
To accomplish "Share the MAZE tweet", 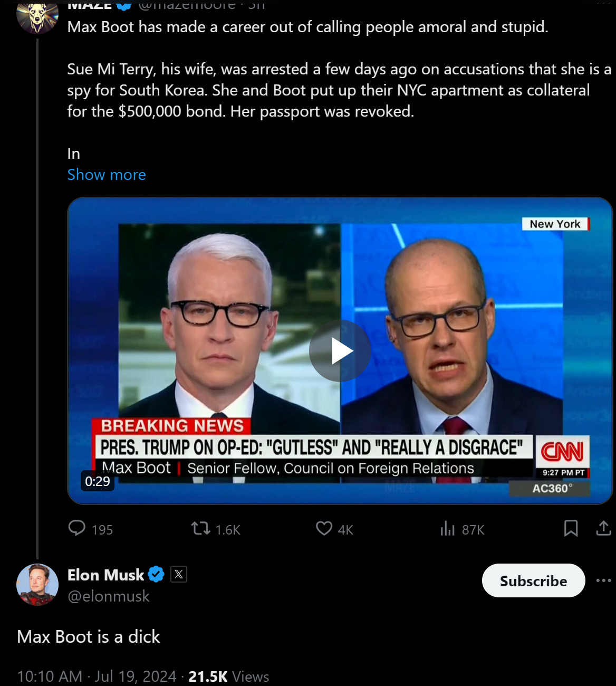I will tap(603, 528).
